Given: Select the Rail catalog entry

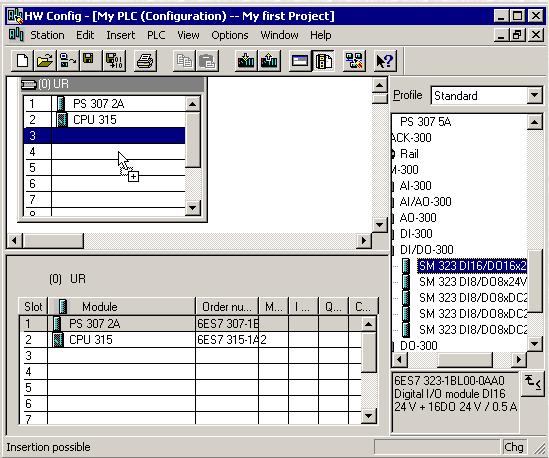Looking at the screenshot, I should [x=409, y=154].
